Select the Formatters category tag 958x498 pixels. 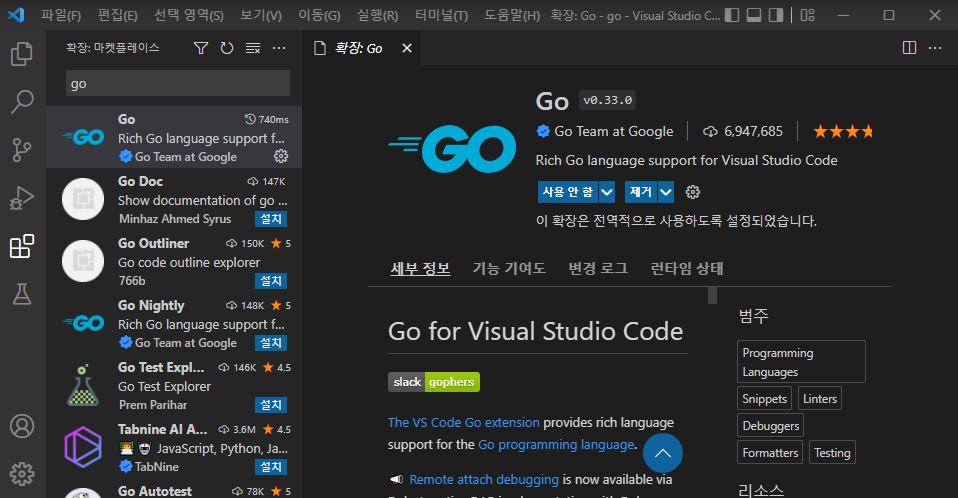tap(770, 453)
